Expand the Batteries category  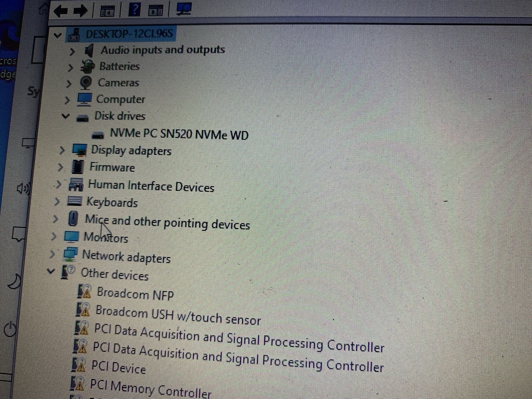pos(70,68)
